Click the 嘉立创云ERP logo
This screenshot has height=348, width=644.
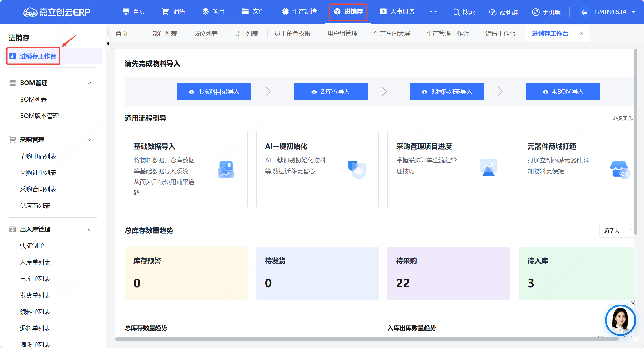click(57, 12)
